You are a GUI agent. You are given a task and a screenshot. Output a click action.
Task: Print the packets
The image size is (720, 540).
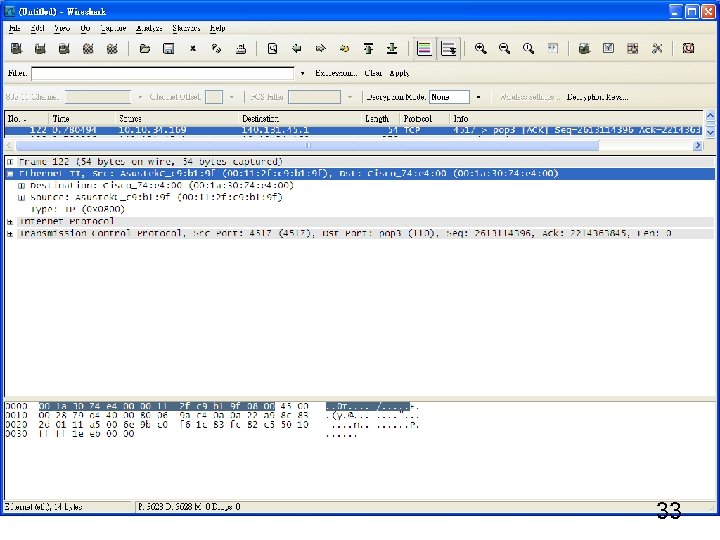241,48
